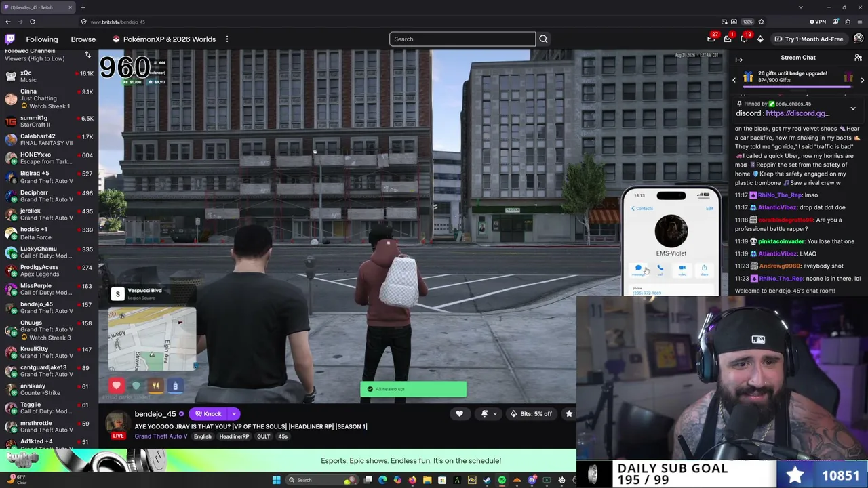
Task: Click the browser back arrow
Action: tap(8, 22)
